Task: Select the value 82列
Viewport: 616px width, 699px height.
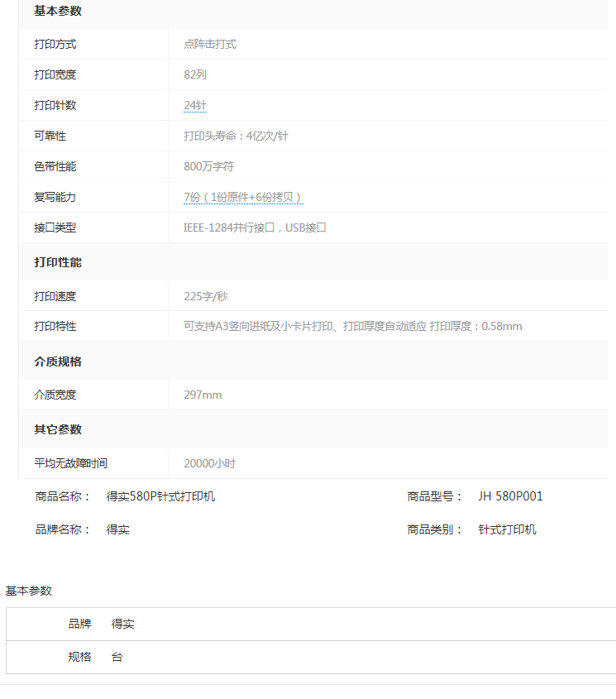Action: (195, 74)
